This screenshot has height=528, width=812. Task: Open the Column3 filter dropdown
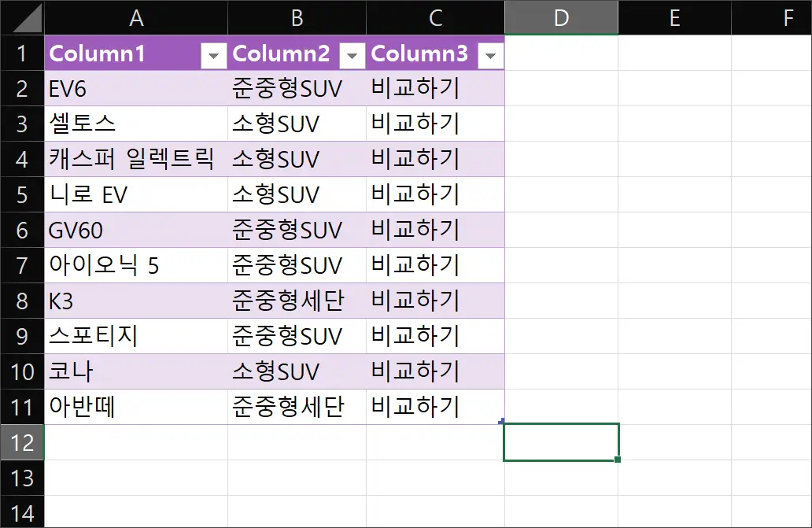[x=490, y=55]
